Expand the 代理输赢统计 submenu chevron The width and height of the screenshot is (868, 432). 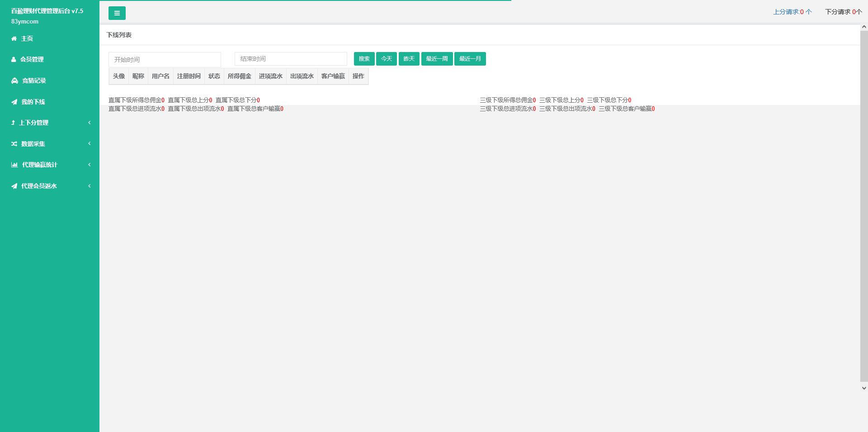pyautogui.click(x=90, y=165)
